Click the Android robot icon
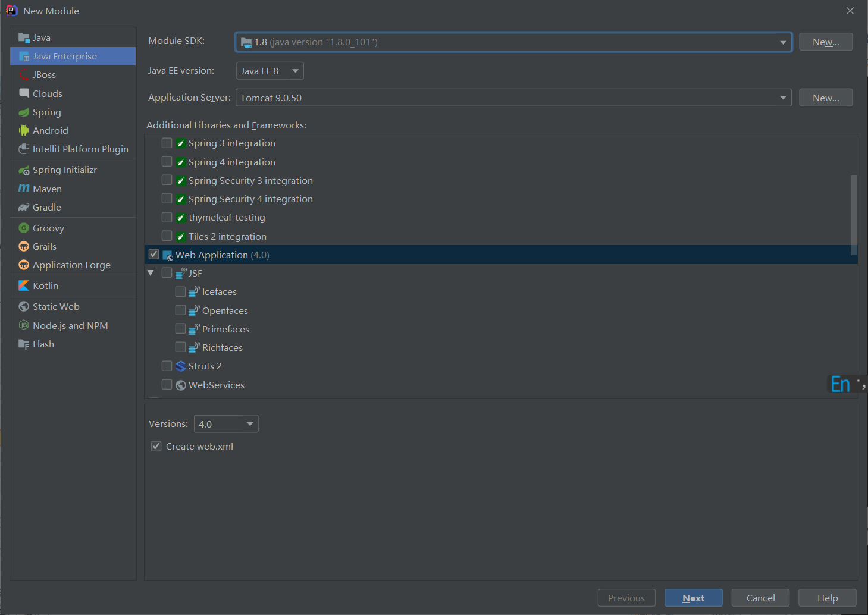The image size is (868, 615). [x=24, y=131]
